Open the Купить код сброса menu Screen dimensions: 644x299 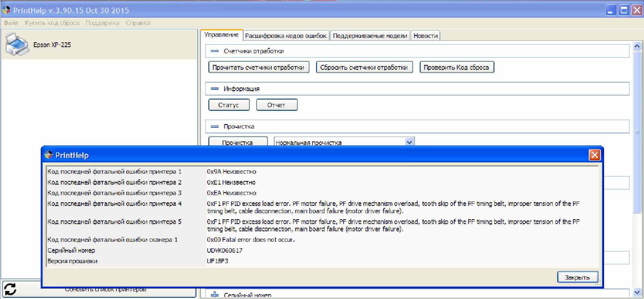[52, 23]
